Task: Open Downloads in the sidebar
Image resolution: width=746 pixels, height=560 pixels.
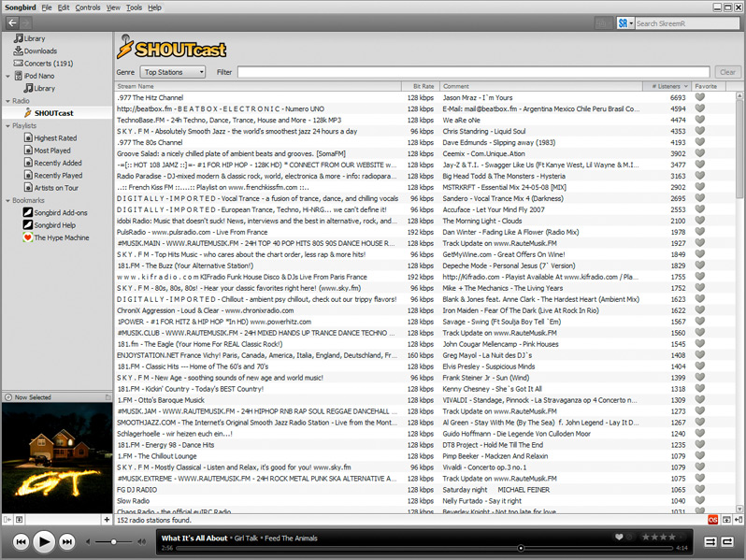Action: tap(36, 50)
